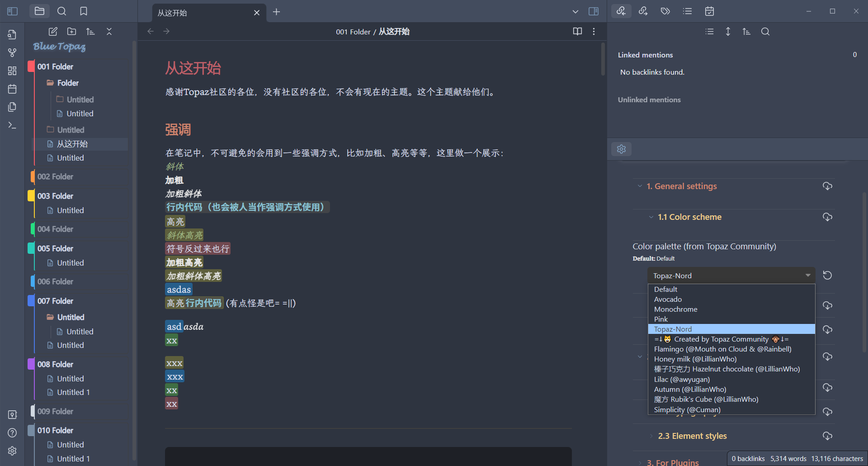Select Default palette option
This screenshot has height=466, width=868.
coord(731,289)
